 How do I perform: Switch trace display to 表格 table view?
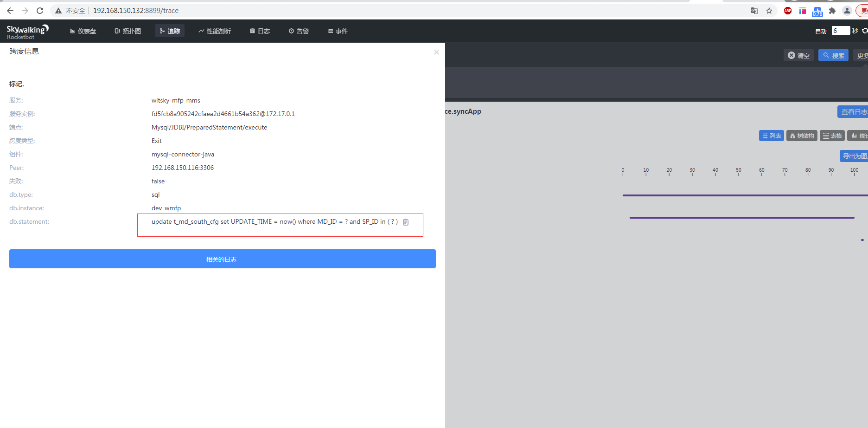point(832,135)
